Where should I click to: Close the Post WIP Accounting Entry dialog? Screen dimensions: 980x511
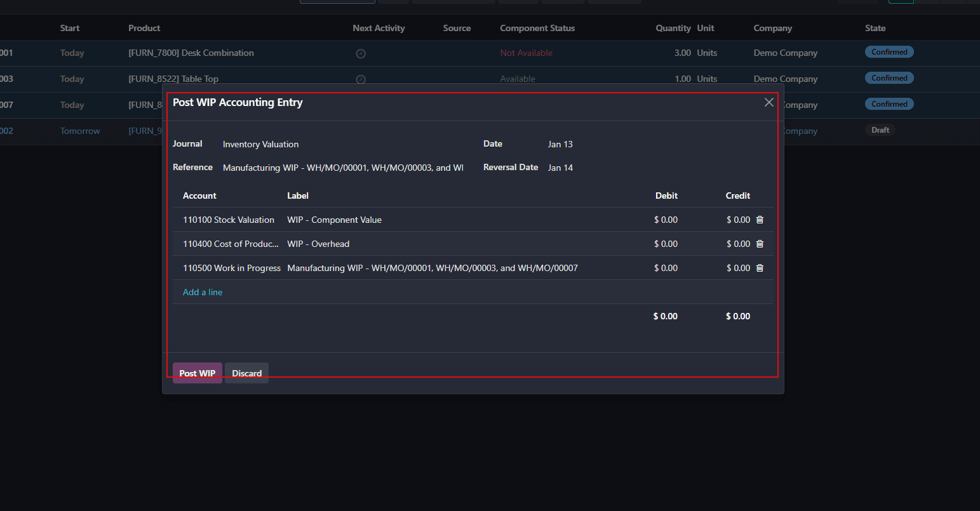tap(769, 102)
